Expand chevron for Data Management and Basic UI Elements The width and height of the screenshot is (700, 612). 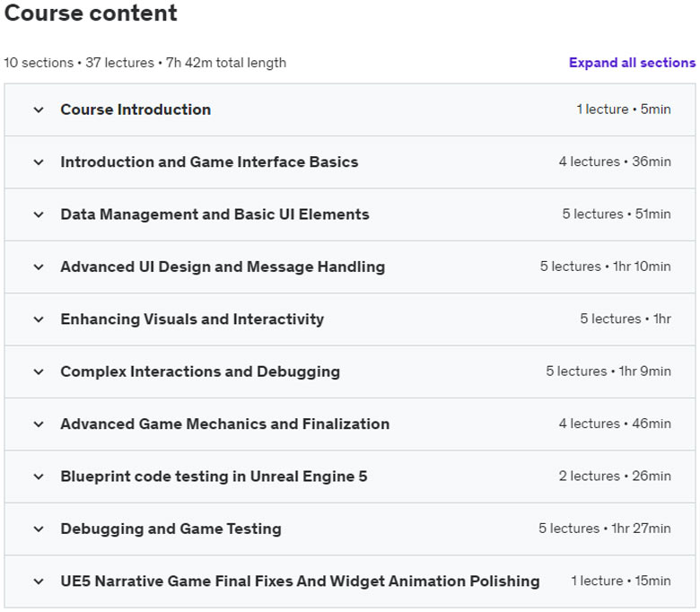[39, 214]
